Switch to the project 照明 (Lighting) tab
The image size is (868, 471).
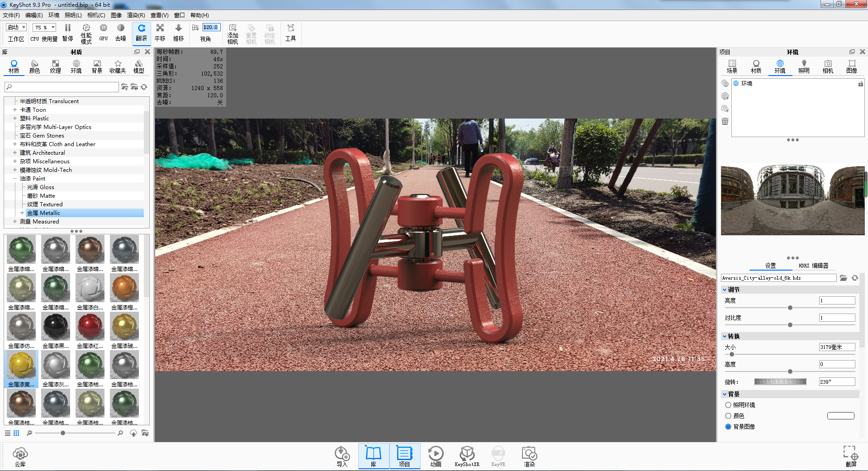[804, 67]
